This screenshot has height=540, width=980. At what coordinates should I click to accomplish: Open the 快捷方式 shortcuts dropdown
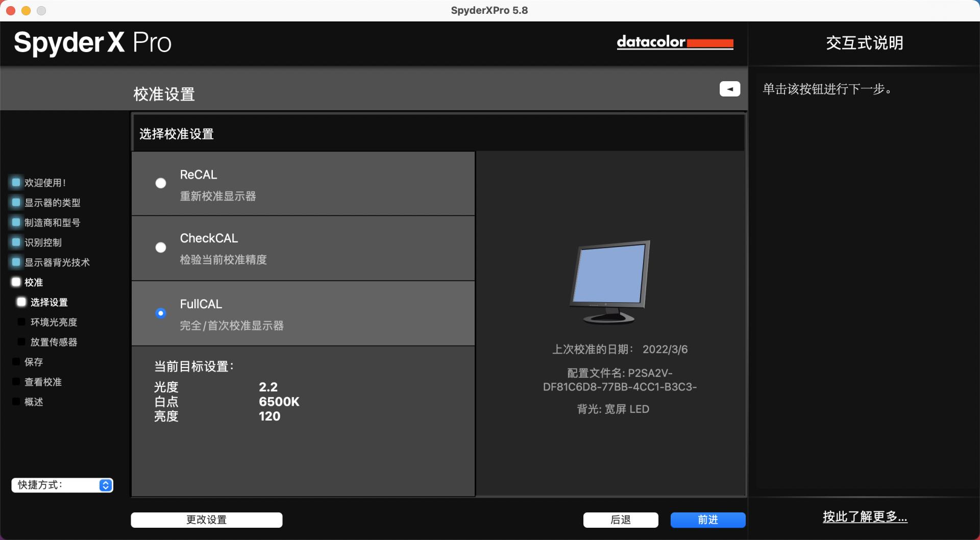point(62,485)
